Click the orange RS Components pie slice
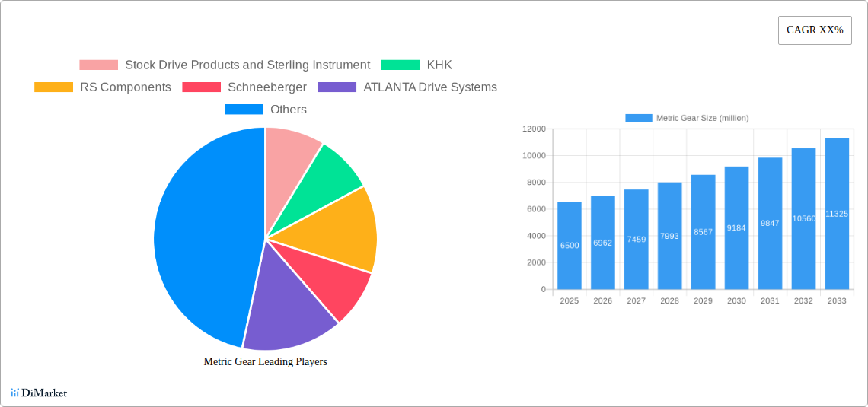868x407 pixels. (343, 230)
